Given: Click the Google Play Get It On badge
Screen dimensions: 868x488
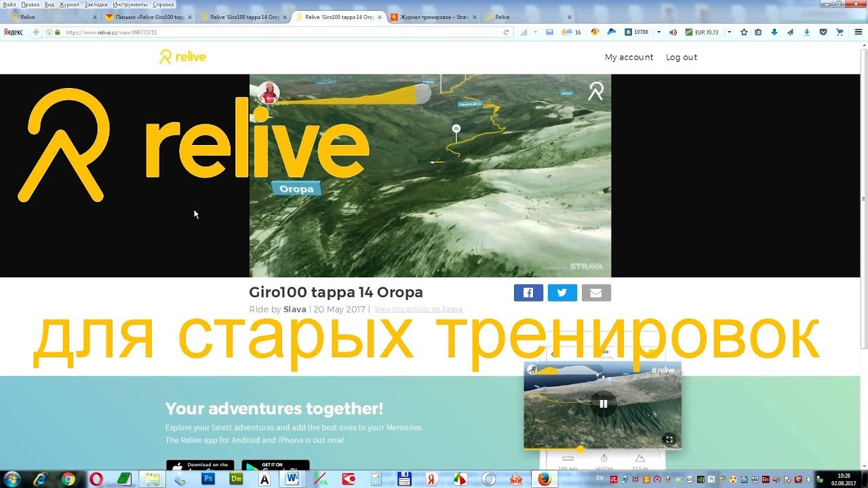Looking at the screenshot, I should pyautogui.click(x=275, y=466).
